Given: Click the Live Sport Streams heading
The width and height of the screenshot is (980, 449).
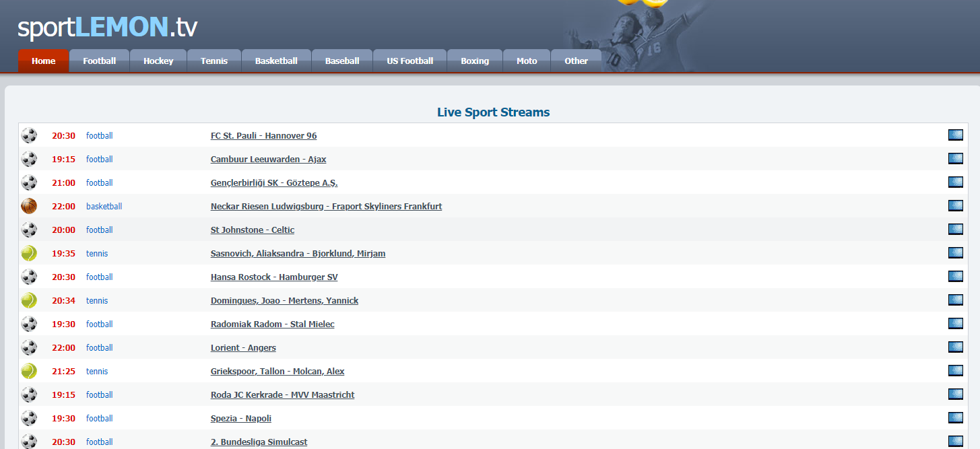Looking at the screenshot, I should [x=493, y=112].
